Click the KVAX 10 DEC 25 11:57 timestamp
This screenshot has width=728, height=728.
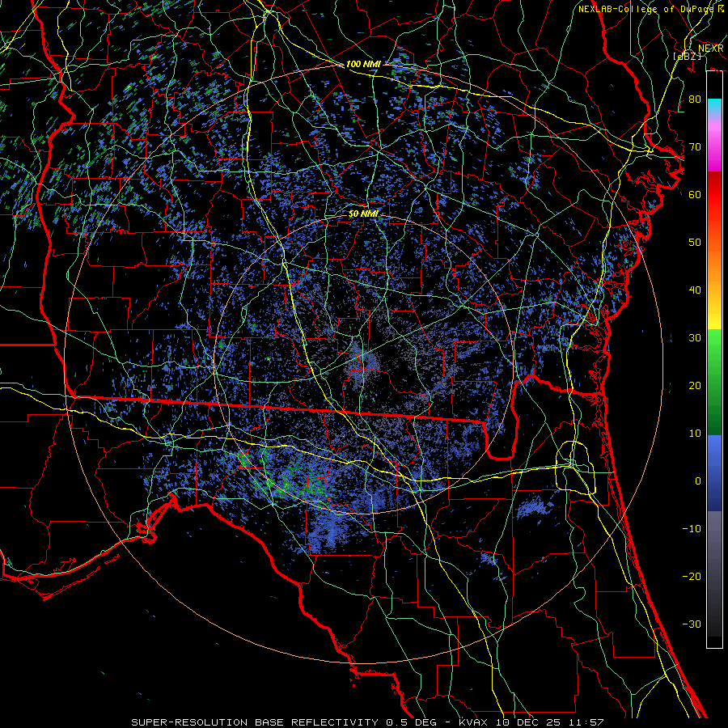(531, 722)
